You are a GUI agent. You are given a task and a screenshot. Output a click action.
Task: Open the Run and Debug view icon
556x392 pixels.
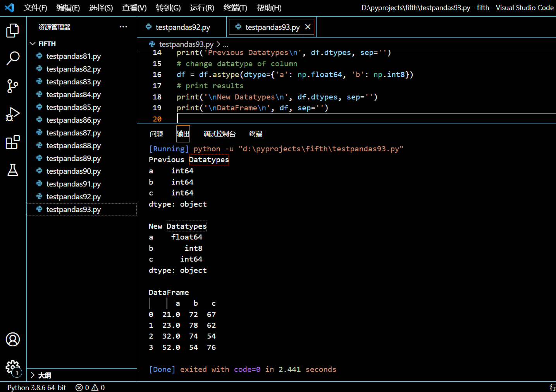(13, 114)
